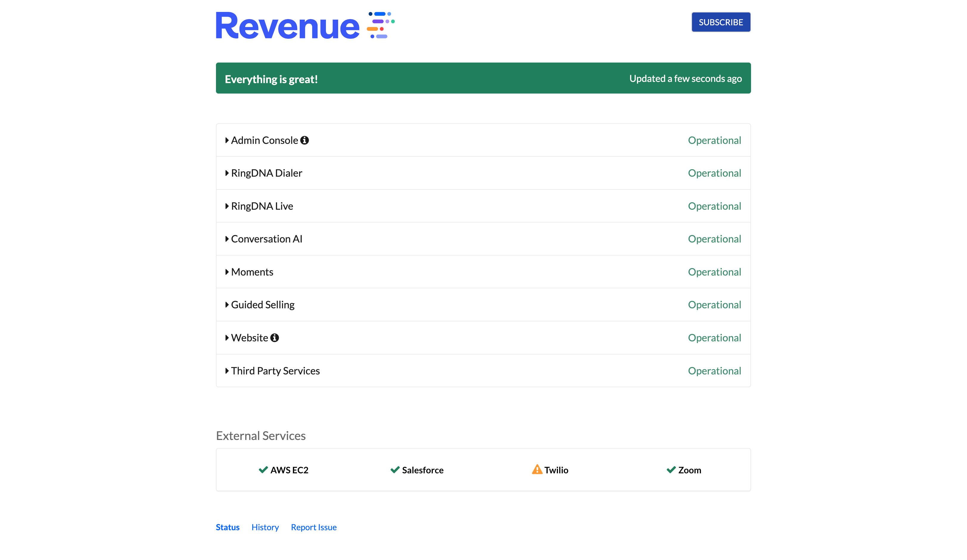Viewport: 967px width, 560px height.
Task: Expand Third Party Services group
Action: pyautogui.click(x=227, y=371)
